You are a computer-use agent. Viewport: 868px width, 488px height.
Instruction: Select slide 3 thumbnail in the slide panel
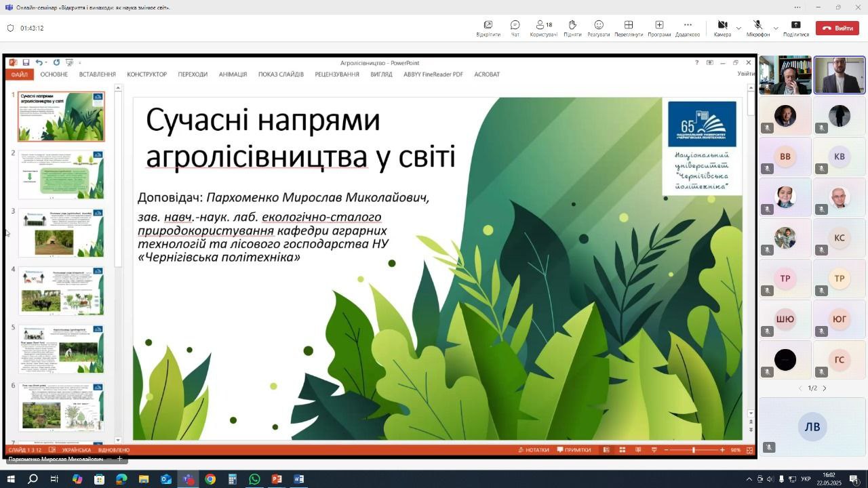point(61,232)
